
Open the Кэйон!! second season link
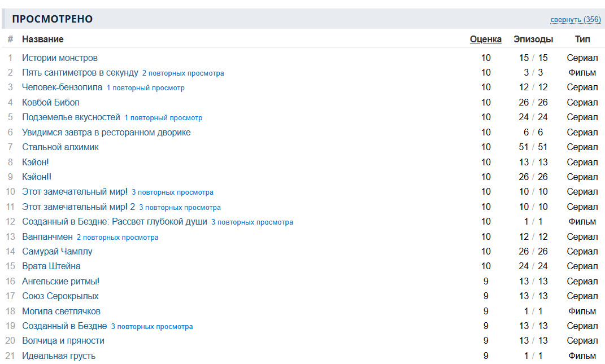coord(37,177)
